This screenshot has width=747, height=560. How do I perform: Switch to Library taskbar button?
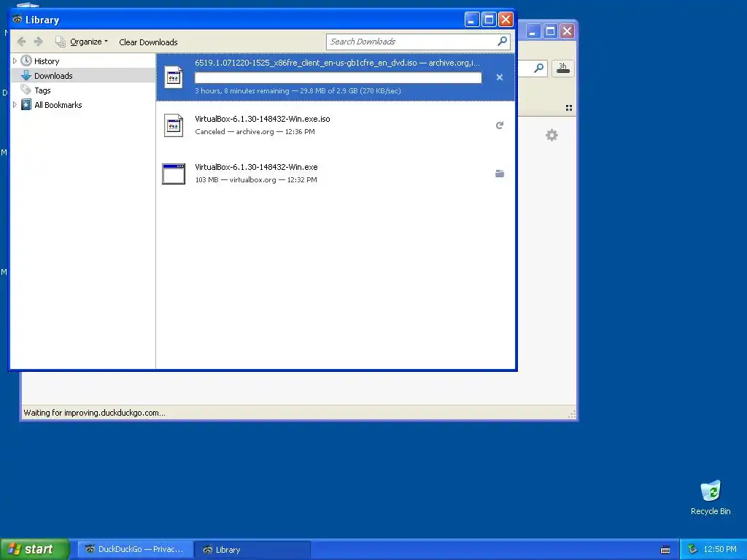252,550
